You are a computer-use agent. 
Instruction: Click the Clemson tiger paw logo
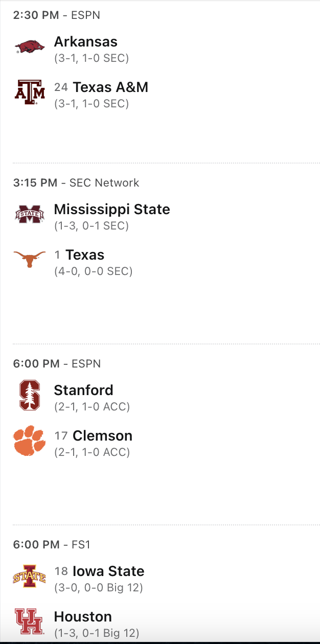coord(29,441)
